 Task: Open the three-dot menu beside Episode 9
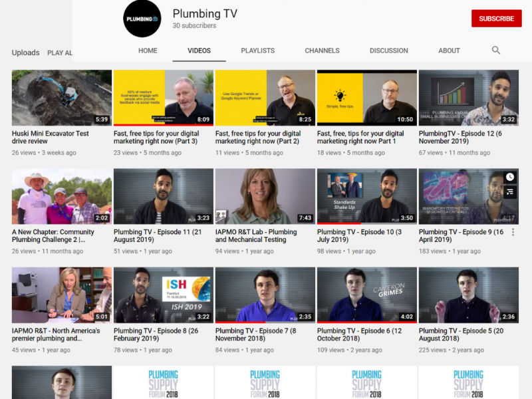coord(513,232)
